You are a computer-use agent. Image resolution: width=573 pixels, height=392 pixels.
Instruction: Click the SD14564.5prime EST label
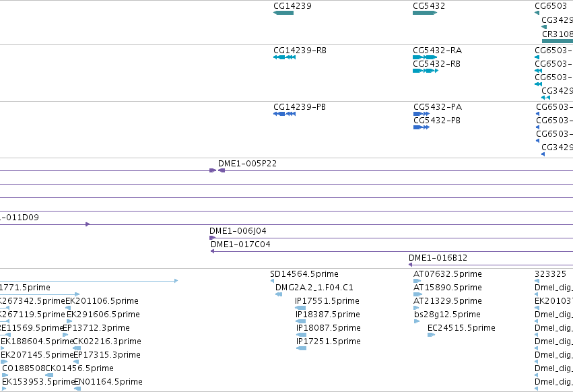304,274
